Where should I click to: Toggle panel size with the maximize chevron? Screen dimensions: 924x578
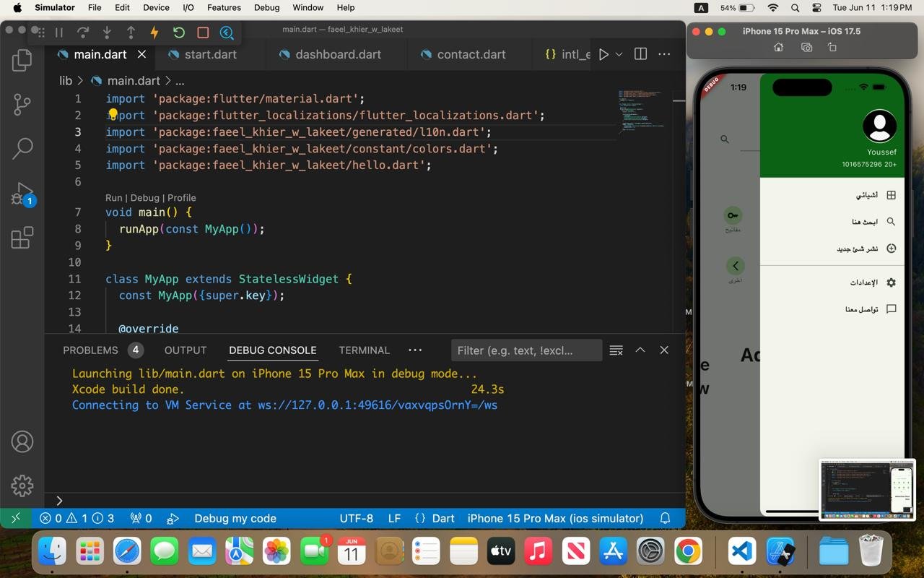tap(640, 350)
